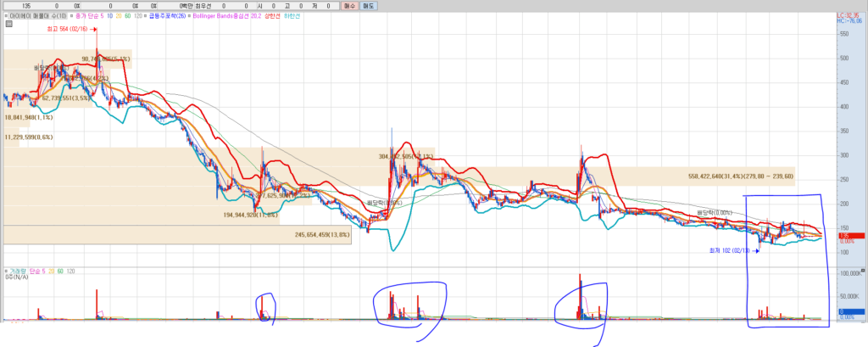The height and width of the screenshot is (347, 868).
Task: Click the 194,944,920(11,0%) volume profile label
Action: (x=250, y=215)
